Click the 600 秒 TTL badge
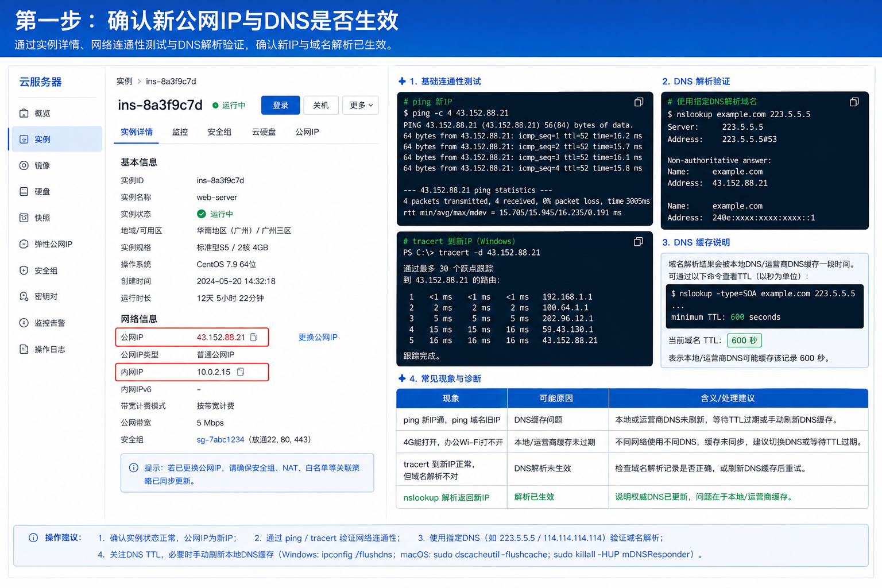 click(744, 341)
